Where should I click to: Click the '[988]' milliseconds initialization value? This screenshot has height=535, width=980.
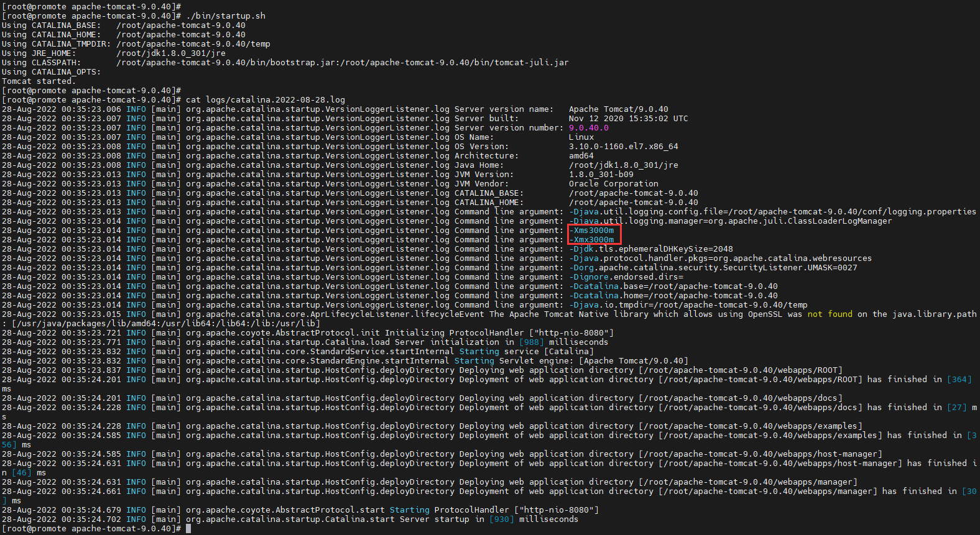pyautogui.click(x=532, y=342)
